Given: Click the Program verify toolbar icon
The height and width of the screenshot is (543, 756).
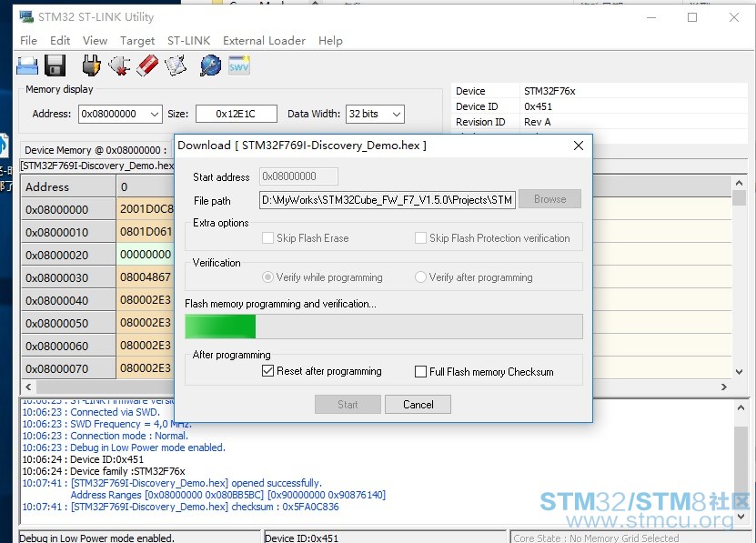Looking at the screenshot, I should (x=176, y=65).
